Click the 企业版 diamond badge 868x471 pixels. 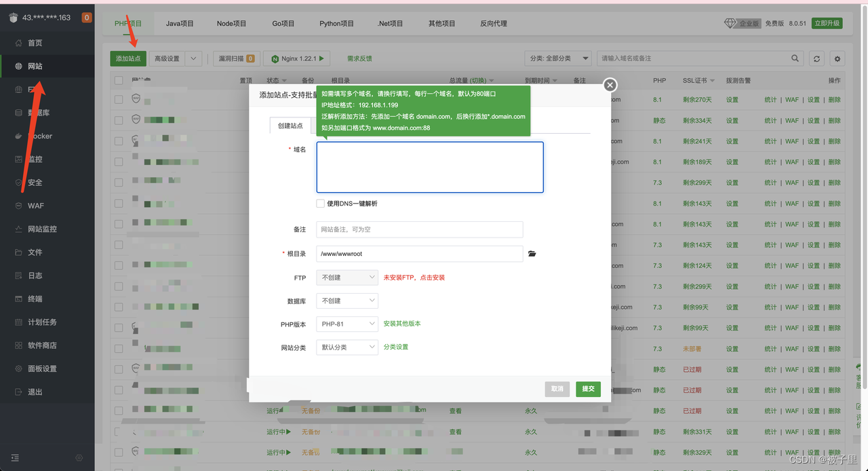point(742,23)
